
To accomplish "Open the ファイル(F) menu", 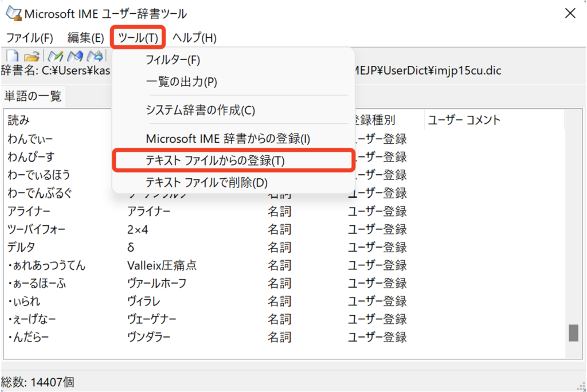I will (x=29, y=38).
